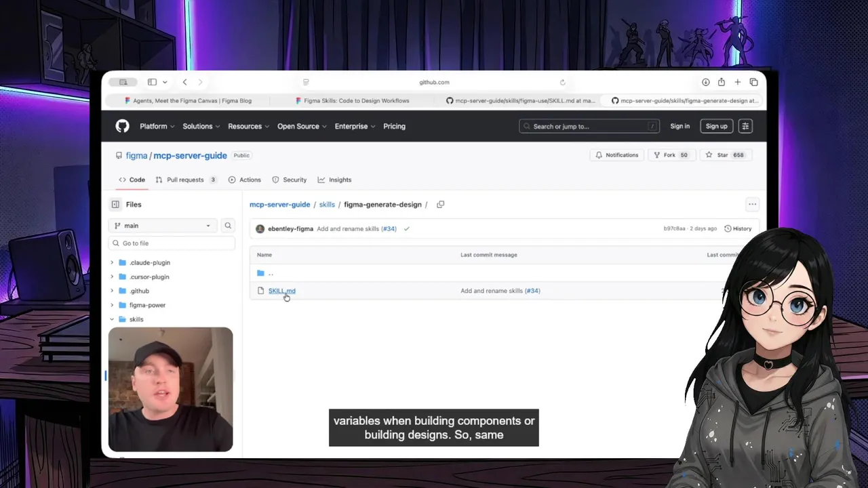Switch to Figma Skills: Code to Design tab
The height and width of the screenshot is (488, 868).
[x=352, y=100]
